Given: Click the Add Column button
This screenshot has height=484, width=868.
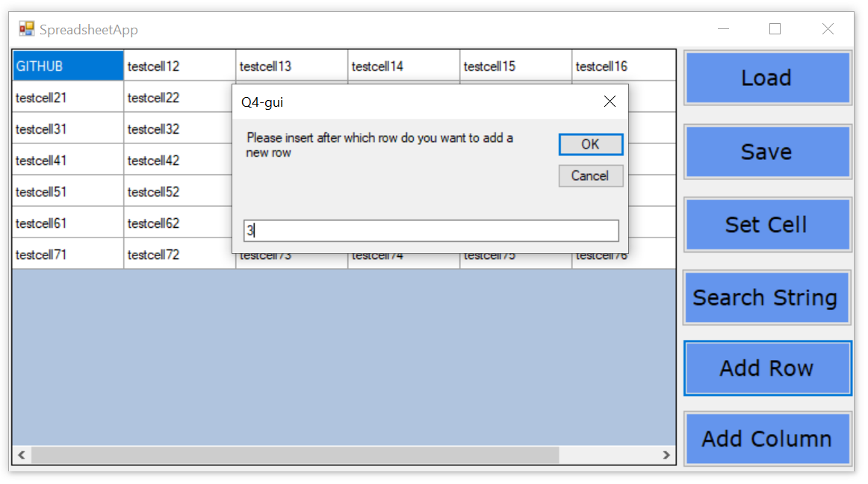Looking at the screenshot, I should (x=767, y=438).
